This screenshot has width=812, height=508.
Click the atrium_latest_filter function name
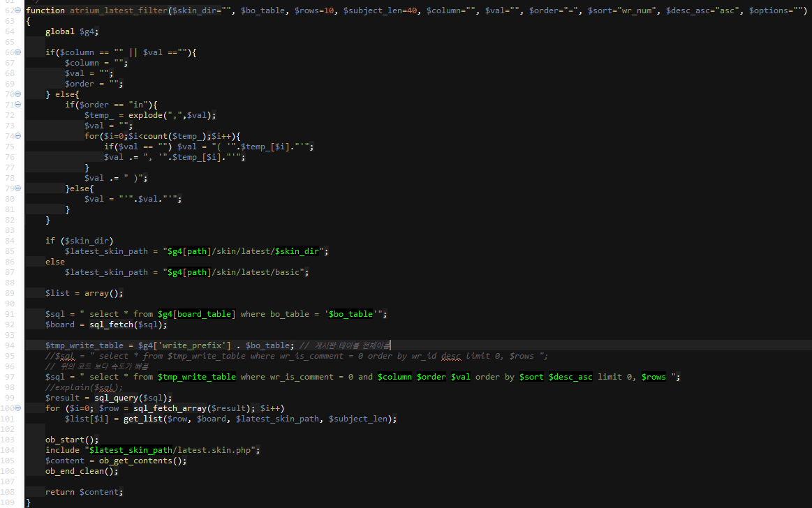click(x=119, y=10)
